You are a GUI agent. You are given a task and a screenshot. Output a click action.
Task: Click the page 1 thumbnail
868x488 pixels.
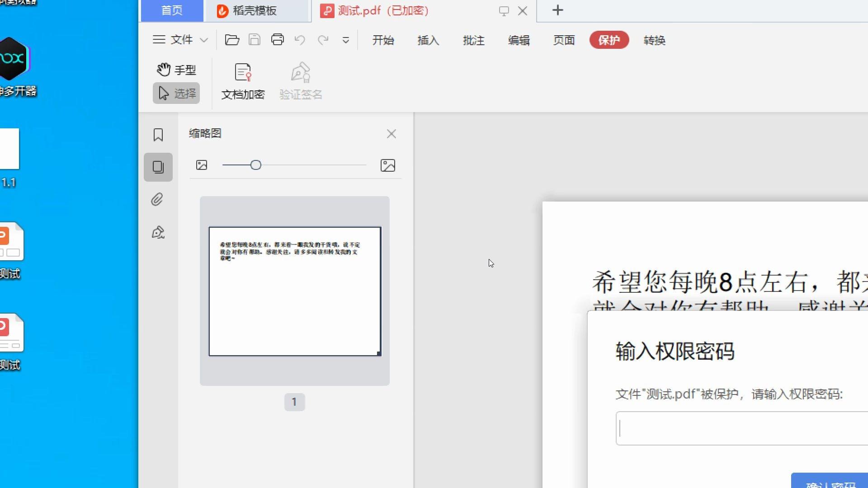coord(294,291)
